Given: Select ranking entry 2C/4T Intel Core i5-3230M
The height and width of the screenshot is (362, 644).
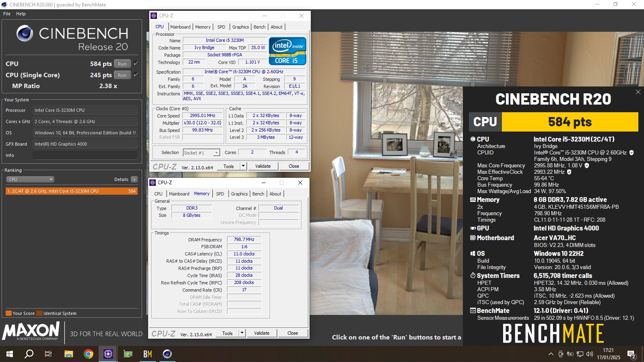Looking at the screenshot, I should 72,191.
